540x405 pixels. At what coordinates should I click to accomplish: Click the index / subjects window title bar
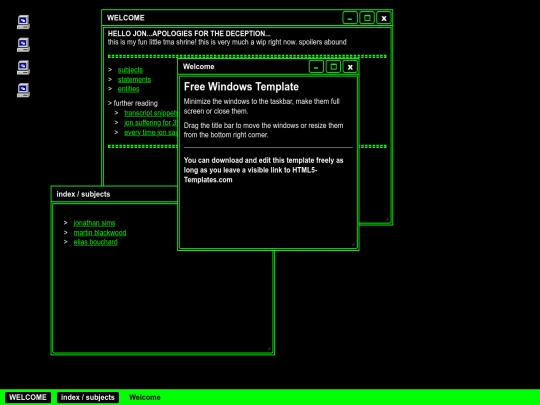[x=115, y=194]
